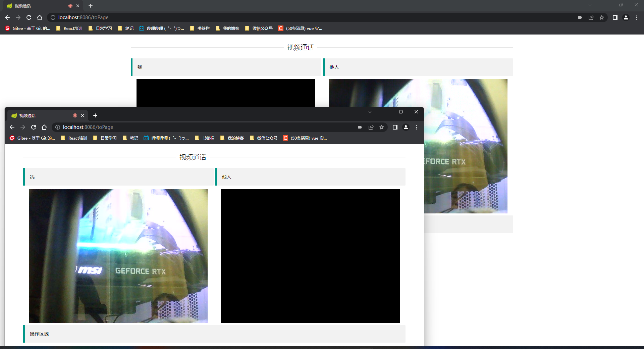Click black 我 video in background window
Image resolution: width=644 pixels, height=349 pixels.
pos(226,93)
